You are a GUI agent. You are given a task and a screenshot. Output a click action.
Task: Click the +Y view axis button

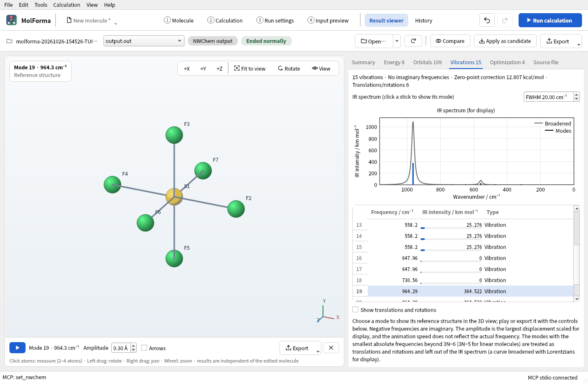tap(203, 69)
